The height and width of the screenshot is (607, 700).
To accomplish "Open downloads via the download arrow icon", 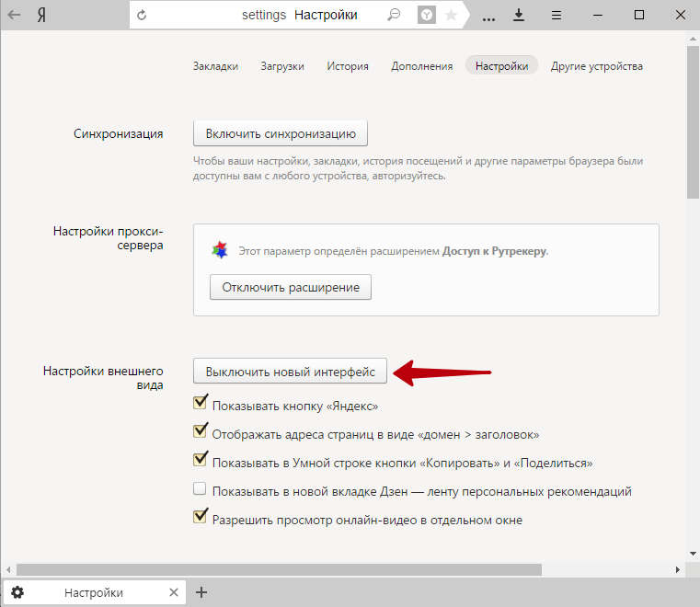I will [518, 15].
